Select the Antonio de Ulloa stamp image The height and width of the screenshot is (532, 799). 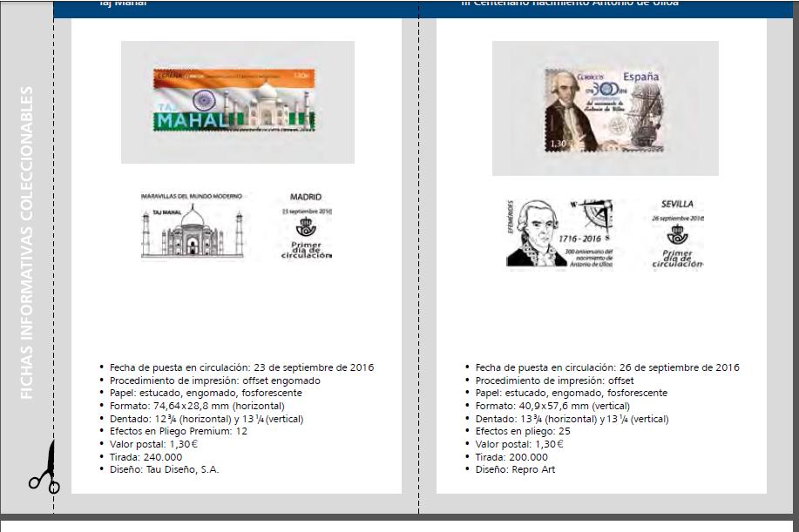click(x=603, y=110)
